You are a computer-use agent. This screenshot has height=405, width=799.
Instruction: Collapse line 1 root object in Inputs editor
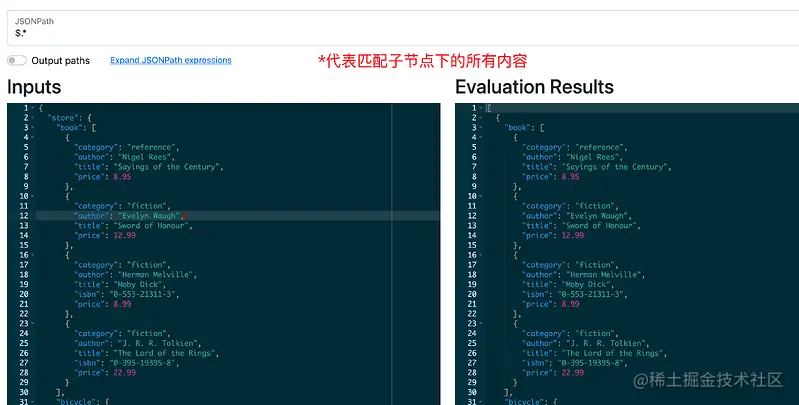33,108
